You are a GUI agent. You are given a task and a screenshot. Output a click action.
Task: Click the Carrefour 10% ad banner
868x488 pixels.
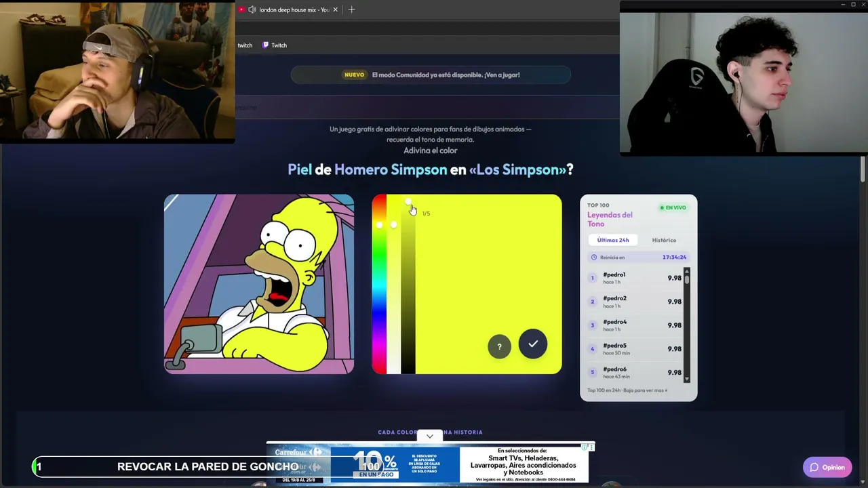point(430,464)
